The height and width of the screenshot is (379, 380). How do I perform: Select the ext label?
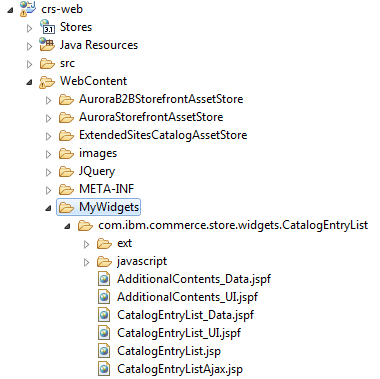125,243
